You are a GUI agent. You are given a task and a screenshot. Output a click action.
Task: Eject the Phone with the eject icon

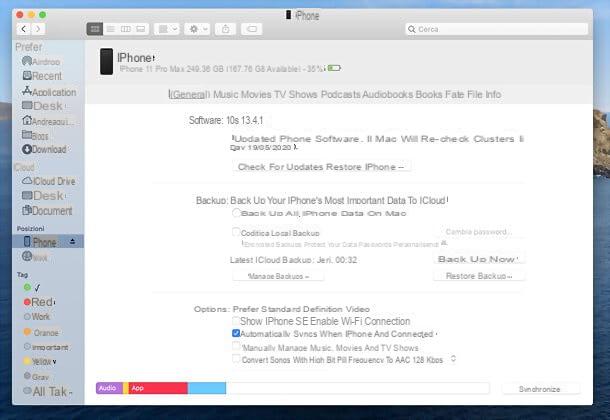click(x=72, y=242)
